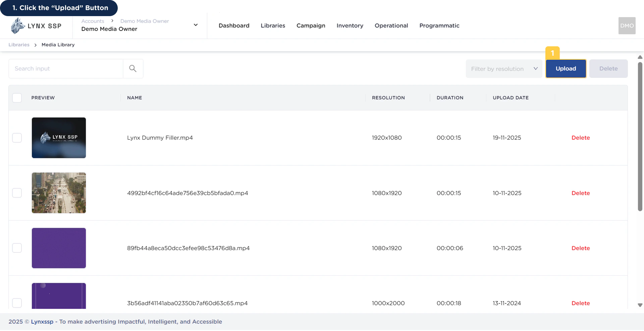Click the 13-11-2024 upload date
The width and height of the screenshot is (644, 331).
(506, 303)
